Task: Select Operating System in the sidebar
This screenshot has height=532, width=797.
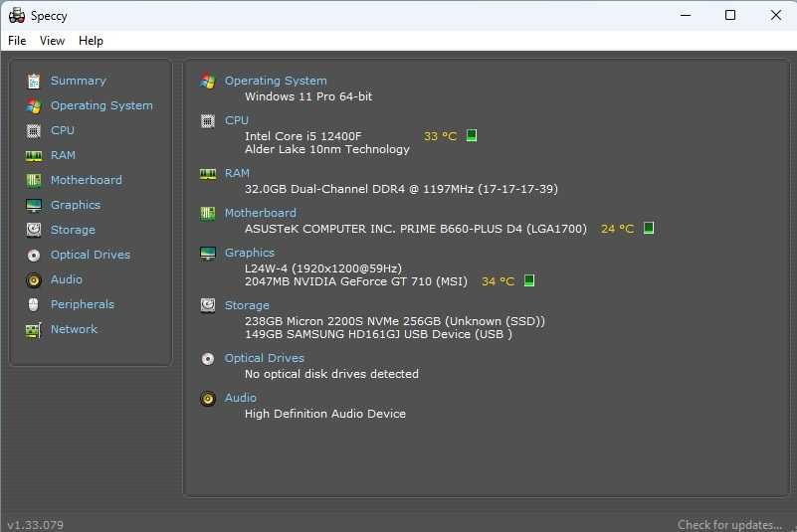Action: pyautogui.click(x=101, y=105)
